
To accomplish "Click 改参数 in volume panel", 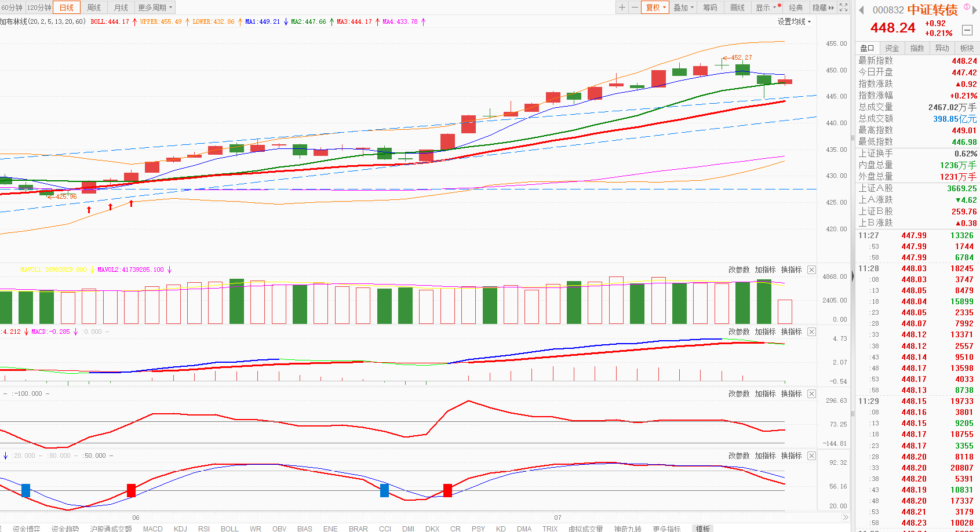I will pos(739,270).
